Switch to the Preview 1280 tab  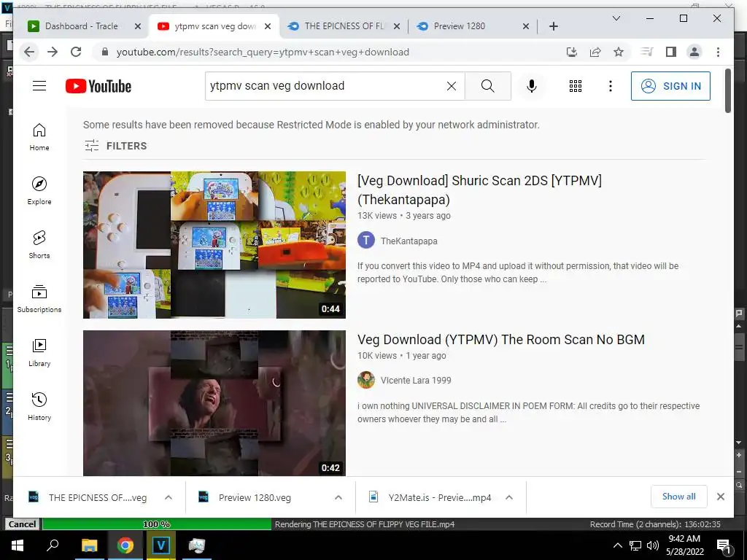coord(459,26)
